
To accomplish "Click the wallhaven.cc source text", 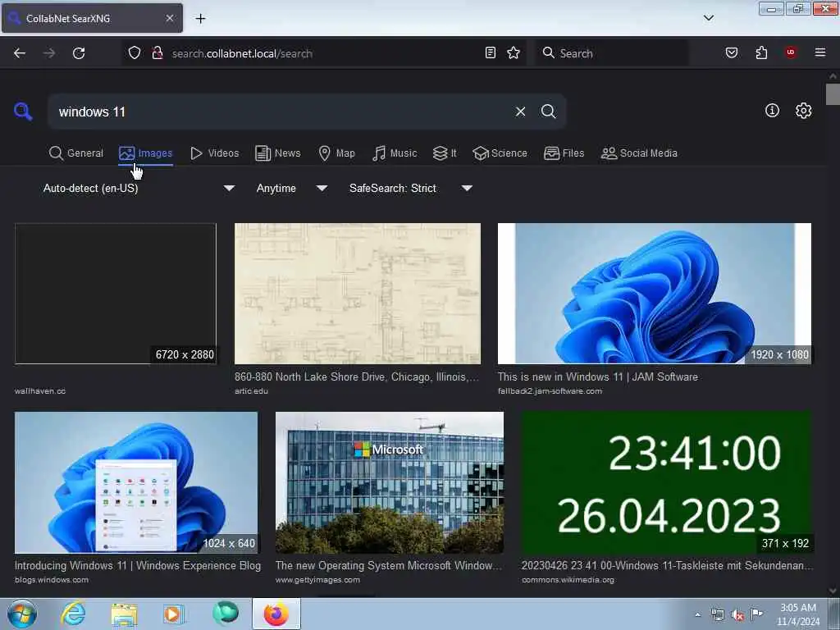I will point(40,391).
